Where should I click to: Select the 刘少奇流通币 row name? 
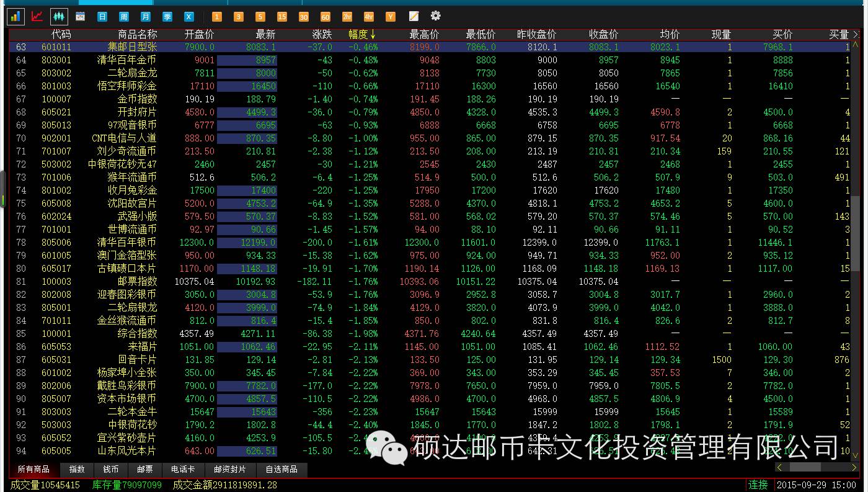127,151
